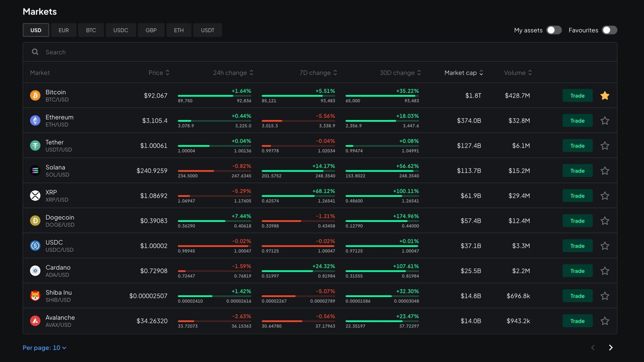Favourite Dogecoin with its star
644x362 pixels.
pyautogui.click(x=605, y=221)
